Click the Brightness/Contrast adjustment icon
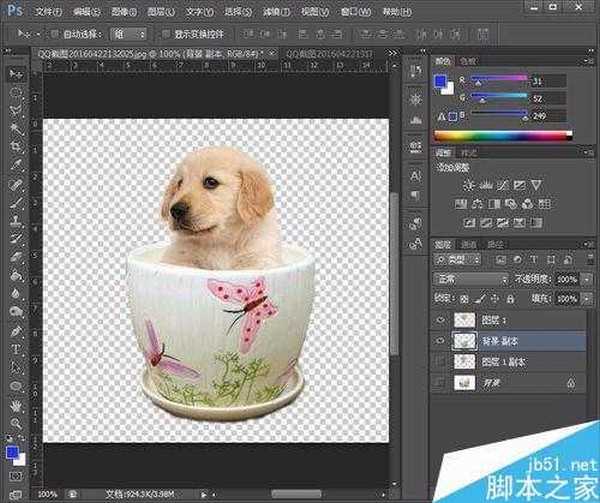This screenshot has width=600, height=503. [x=468, y=185]
